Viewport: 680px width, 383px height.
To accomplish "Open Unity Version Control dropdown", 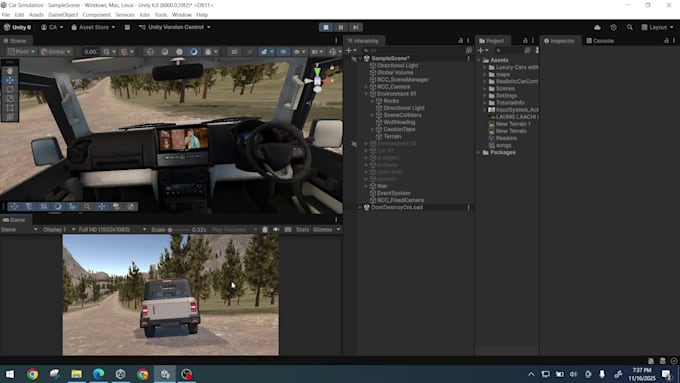I will pyautogui.click(x=174, y=27).
